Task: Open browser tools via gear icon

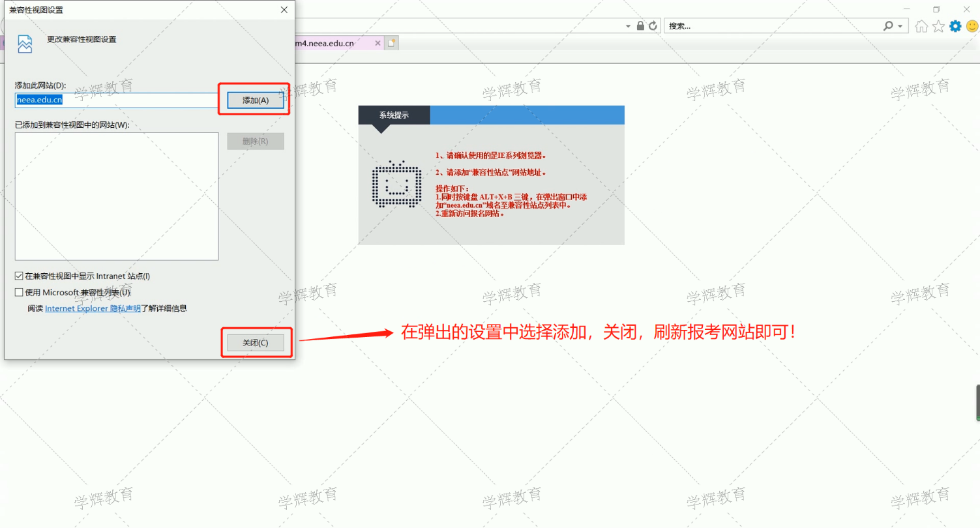Action: [955, 26]
